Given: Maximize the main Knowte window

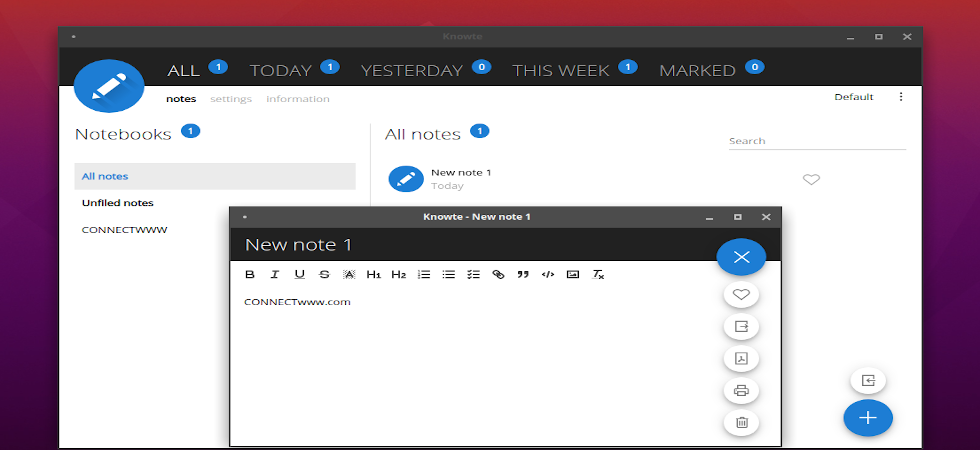Looking at the screenshot, I should point(879,37).
